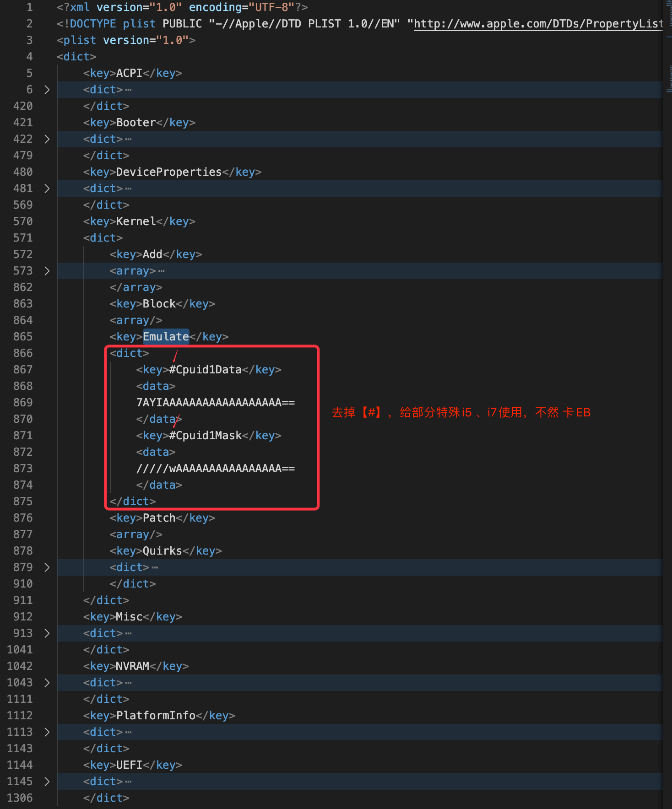Open the Apple DTD PropertyList URL
Screen dimensions: 672x809
click(538, 24)
